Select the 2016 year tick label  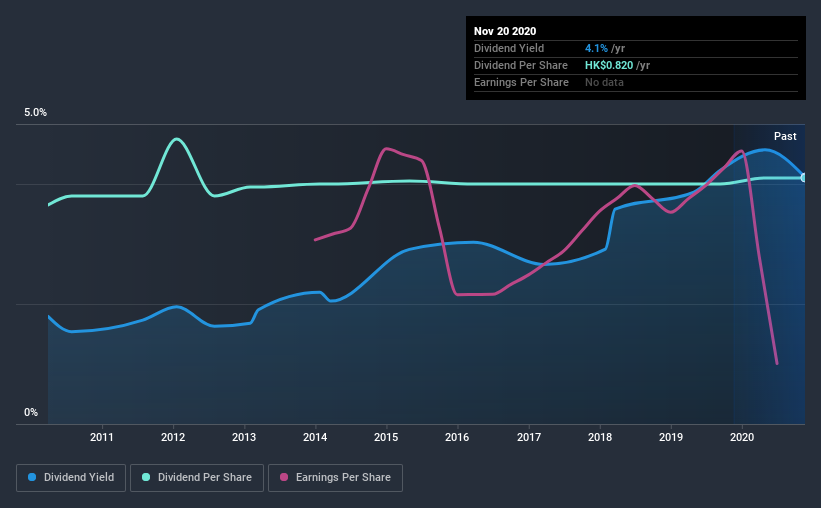(x=457, y=437)
